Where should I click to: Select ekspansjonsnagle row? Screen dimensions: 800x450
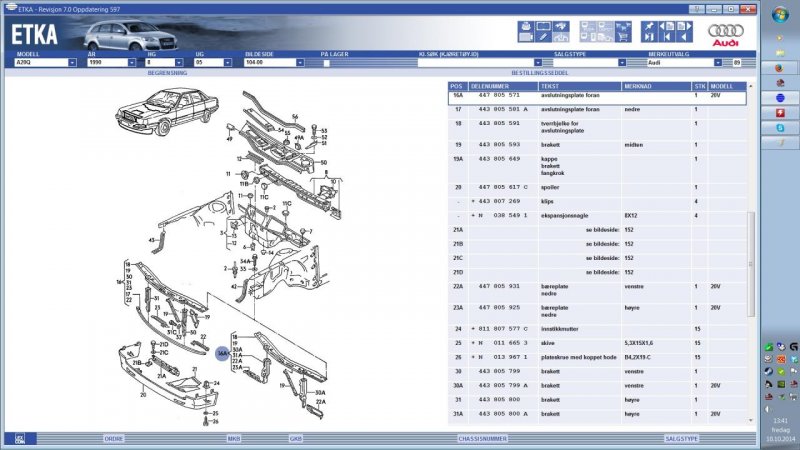(597, 216)
